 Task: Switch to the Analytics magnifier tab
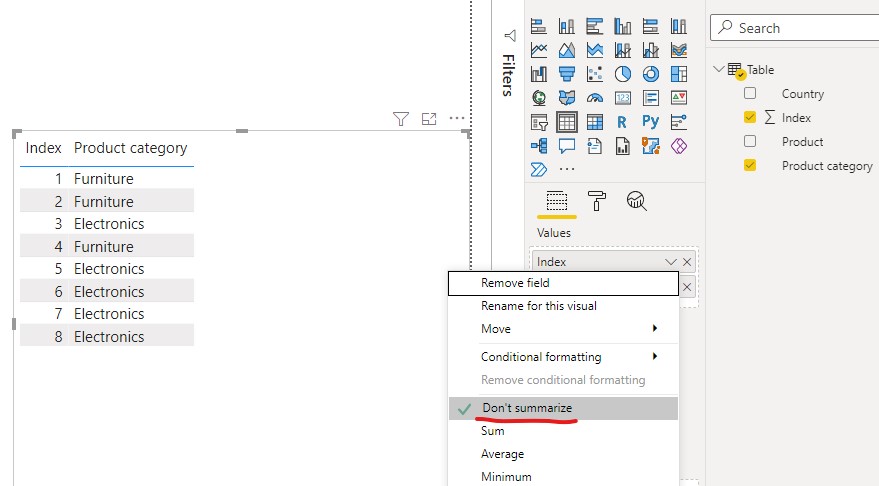(x=637, y=201)
